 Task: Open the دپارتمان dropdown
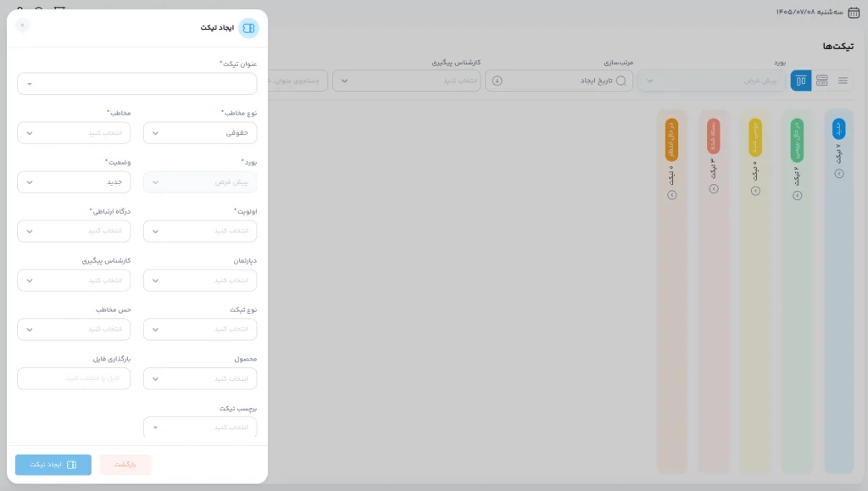[200, 280]
